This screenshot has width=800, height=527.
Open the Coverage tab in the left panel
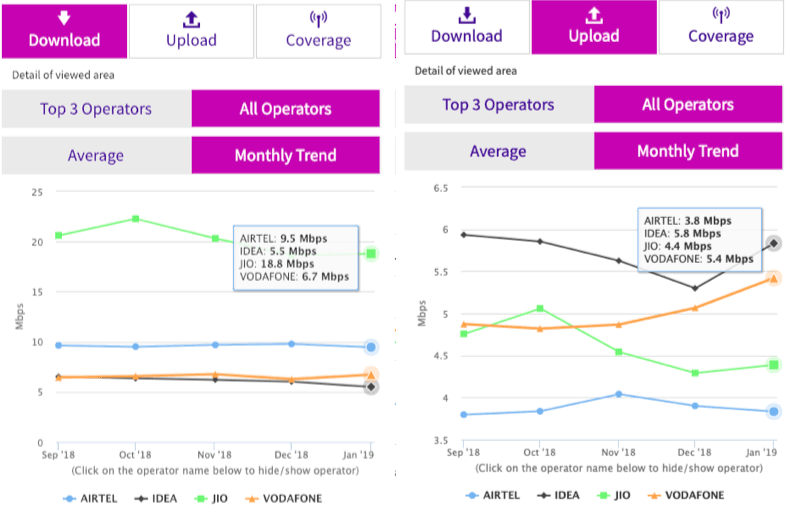point(318,31)
